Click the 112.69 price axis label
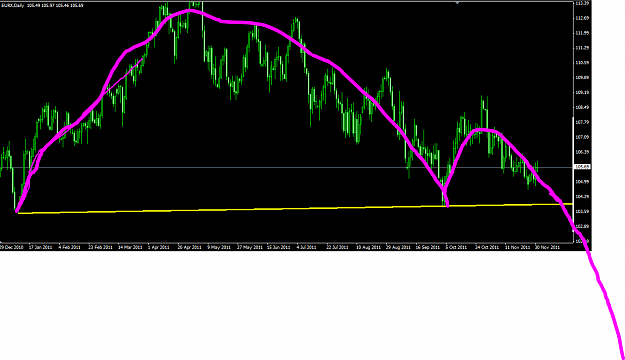The width and height of the screenshot is (625, 360). pos(582,18)
